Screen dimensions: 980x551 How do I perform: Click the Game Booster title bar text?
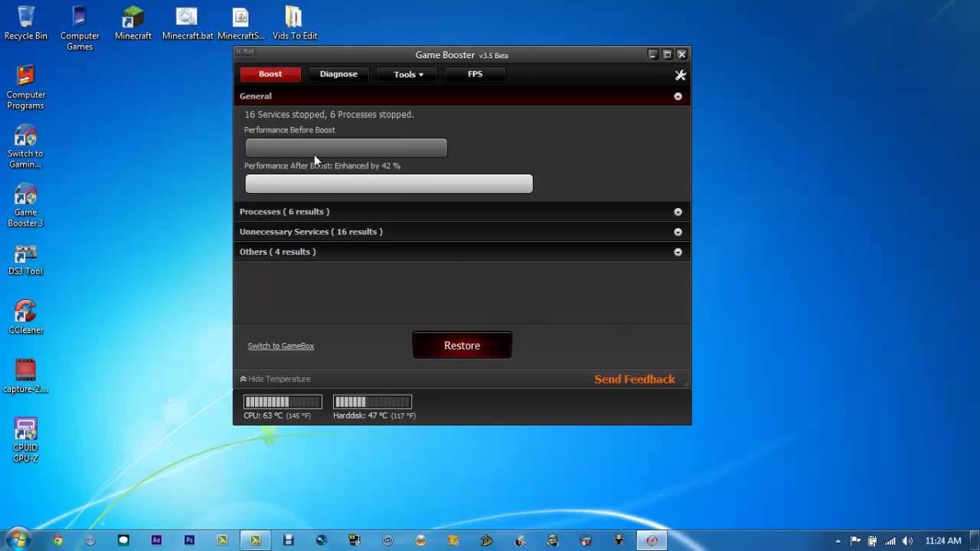462,55
